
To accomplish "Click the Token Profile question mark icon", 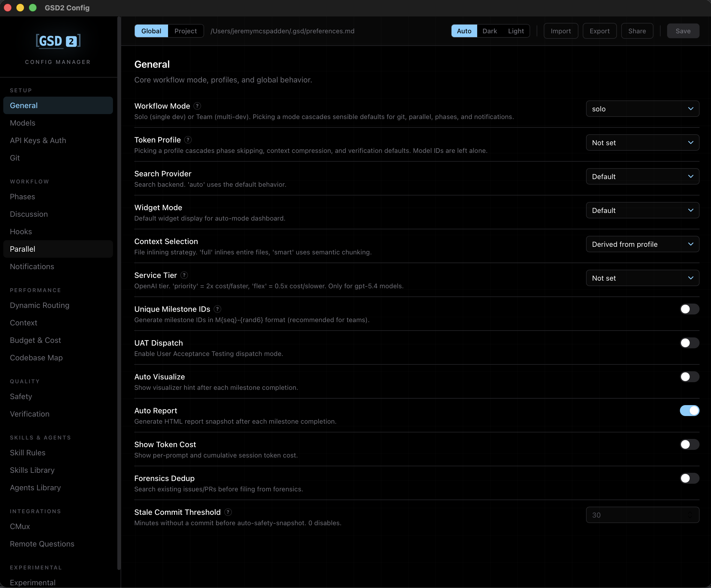I will (x=188, y=139).
